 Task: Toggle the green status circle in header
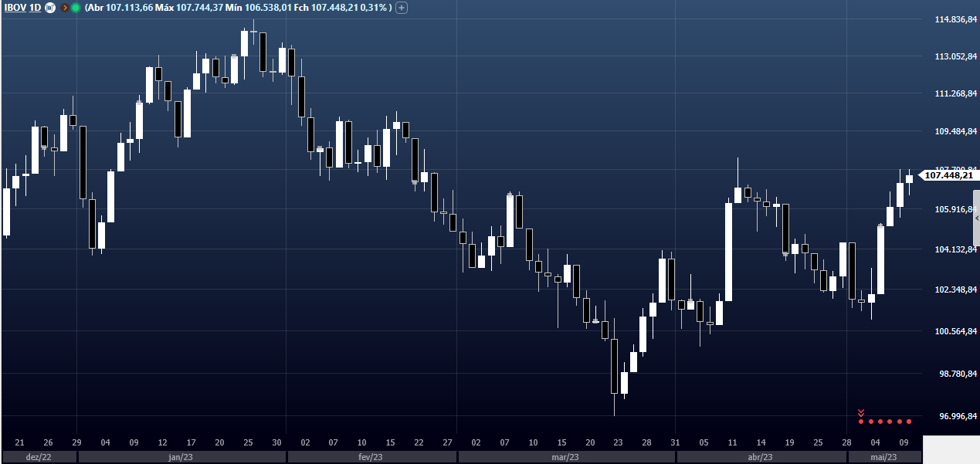[76, 8]
